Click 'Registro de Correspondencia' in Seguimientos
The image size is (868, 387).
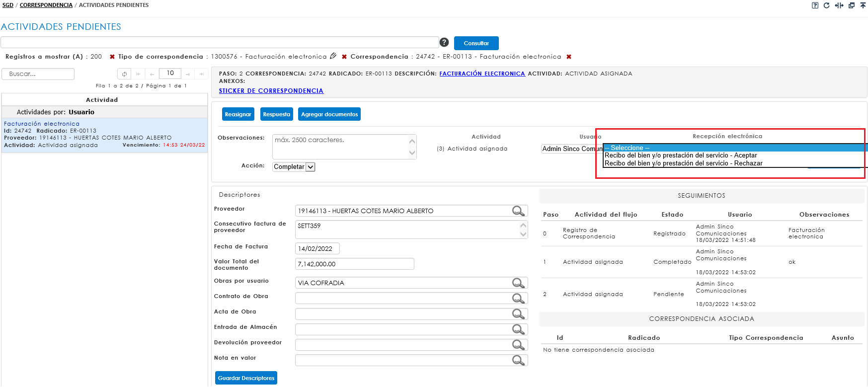coord(589,233)
